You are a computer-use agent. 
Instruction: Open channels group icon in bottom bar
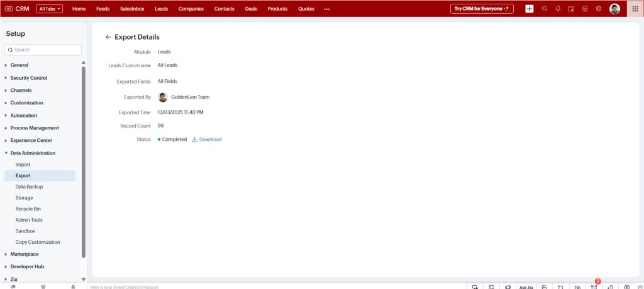click(43, 286)
